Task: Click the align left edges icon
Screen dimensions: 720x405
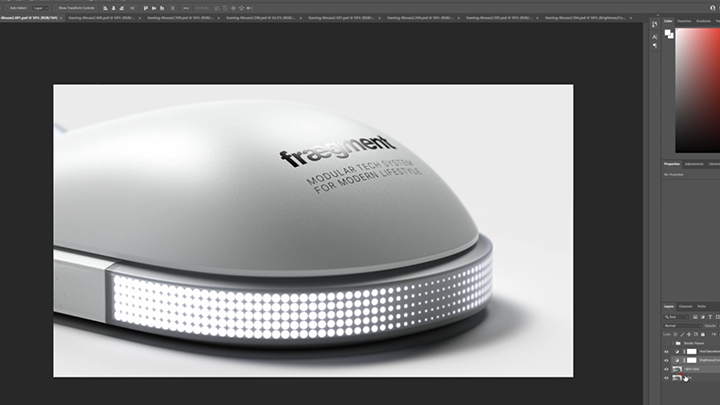Action: (105, 8)
